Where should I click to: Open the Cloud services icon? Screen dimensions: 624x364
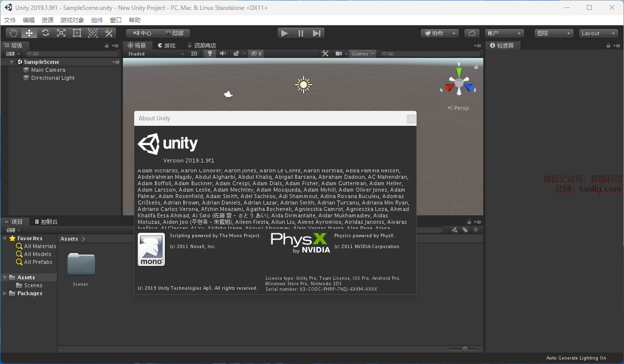[472, 33]
